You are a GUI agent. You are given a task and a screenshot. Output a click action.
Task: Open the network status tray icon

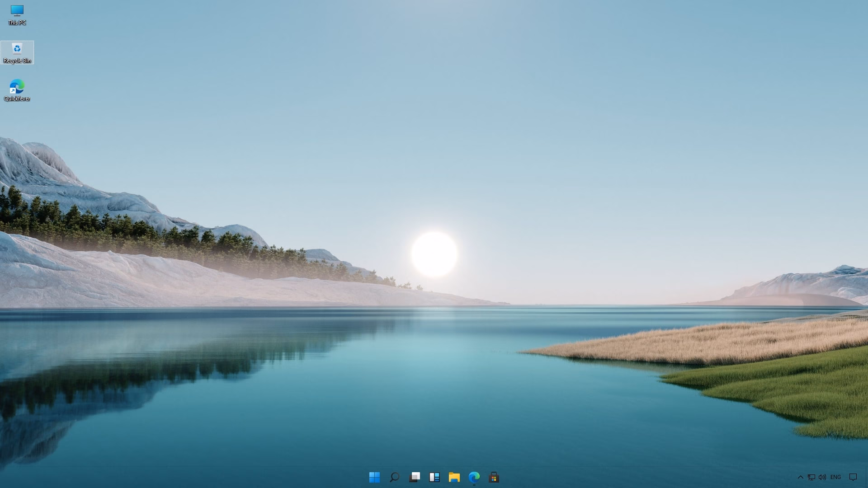click(811, 477)
